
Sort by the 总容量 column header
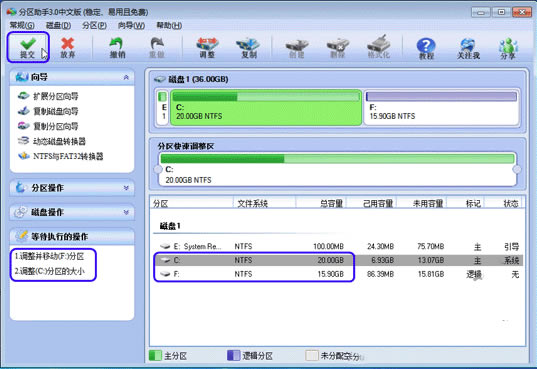pyautogui.click(x=321, y=204)
